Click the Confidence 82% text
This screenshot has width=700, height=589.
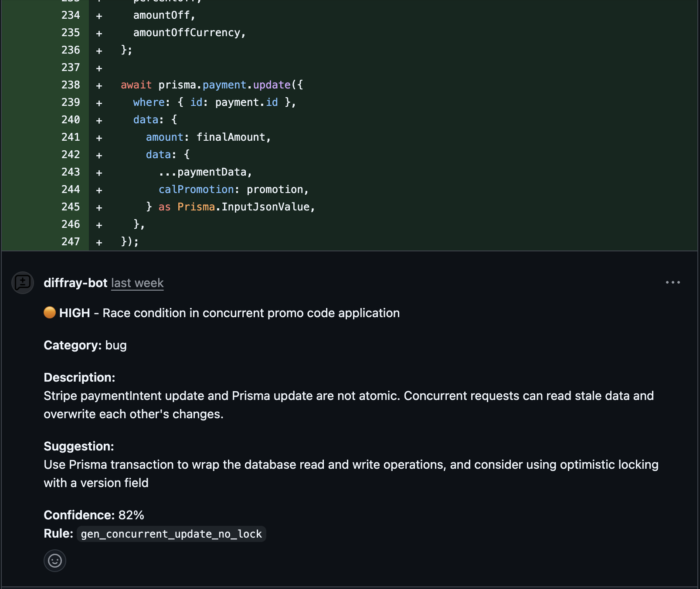coord(94,515)
